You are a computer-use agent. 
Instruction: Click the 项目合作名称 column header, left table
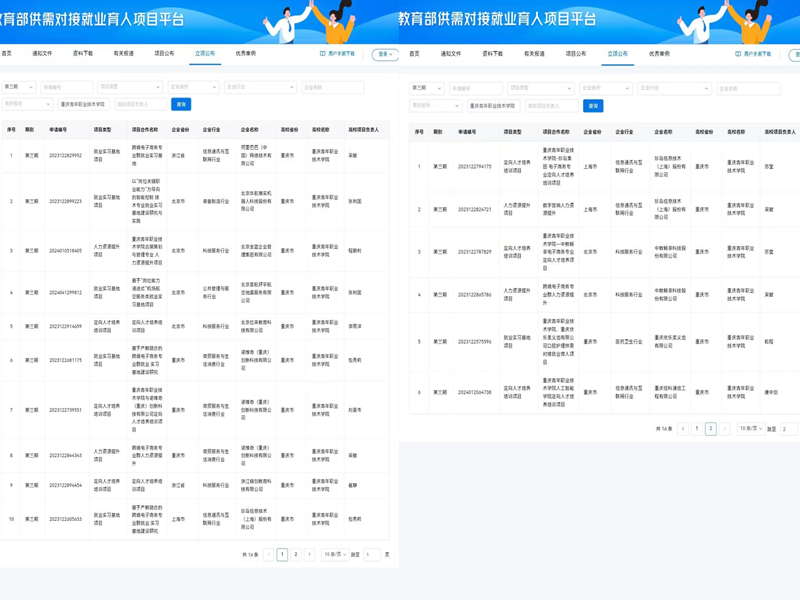click(145, 130)
